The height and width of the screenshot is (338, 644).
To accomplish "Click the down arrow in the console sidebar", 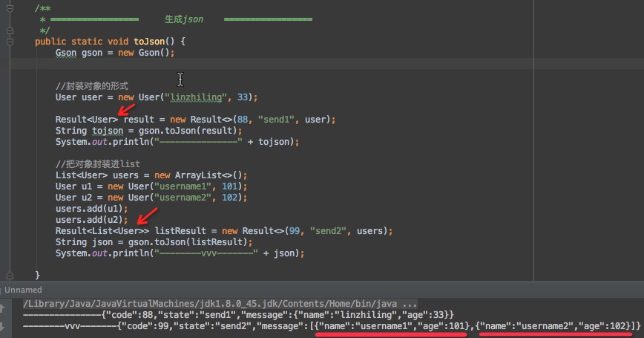I will 2,327.
